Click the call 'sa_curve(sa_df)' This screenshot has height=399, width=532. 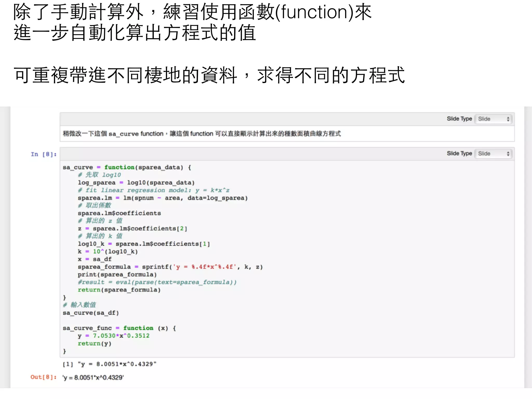[91, 313]
